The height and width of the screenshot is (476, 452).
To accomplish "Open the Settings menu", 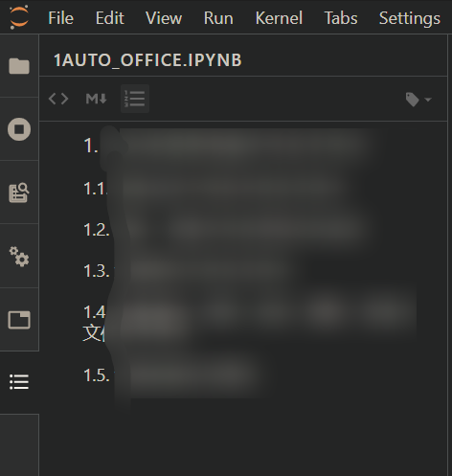I will (x=410, y=18).
